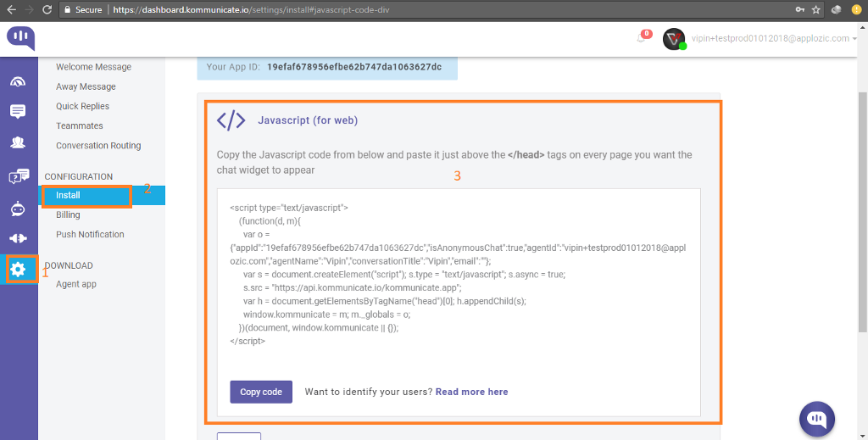Open the floating chat widget launcher
868x440 pixels.
pyautogui.click(x=816, y=419)
